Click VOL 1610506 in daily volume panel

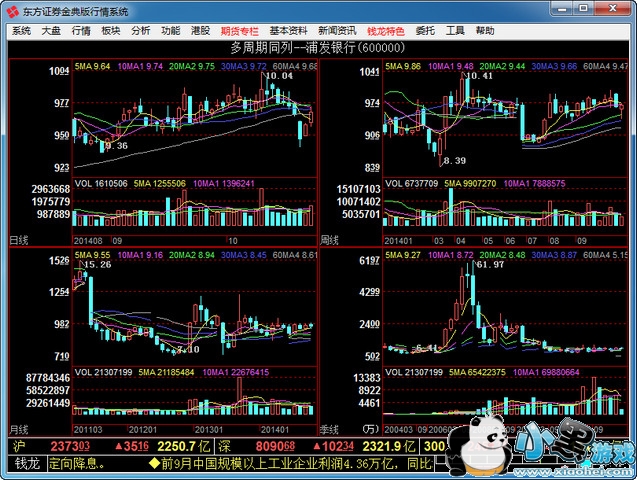(101, 184)
